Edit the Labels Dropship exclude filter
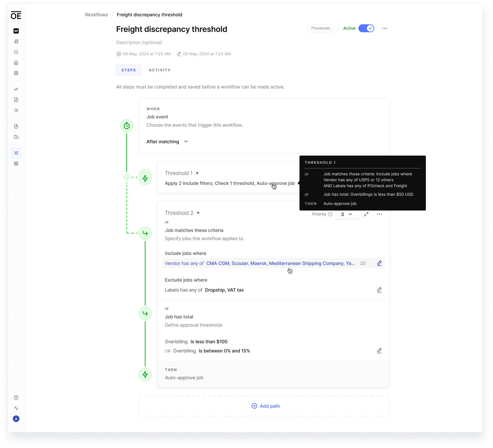 [x=379, y=290]
